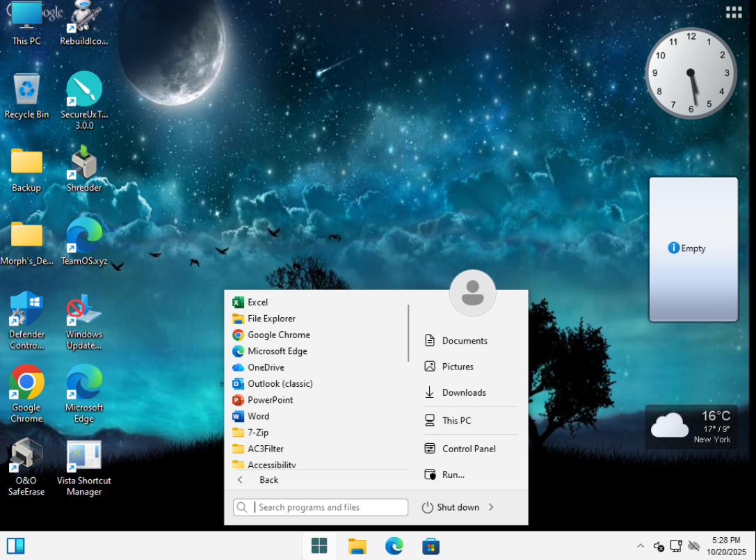756x560 pixels.
Task: Open Downloads from the start menu
Action: [463, 392]
